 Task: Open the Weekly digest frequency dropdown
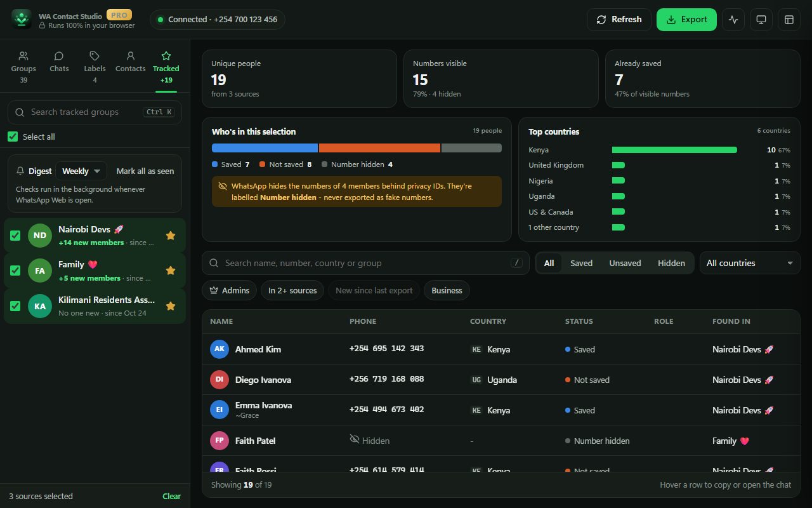pyautogui.click(x=81, y=171)
